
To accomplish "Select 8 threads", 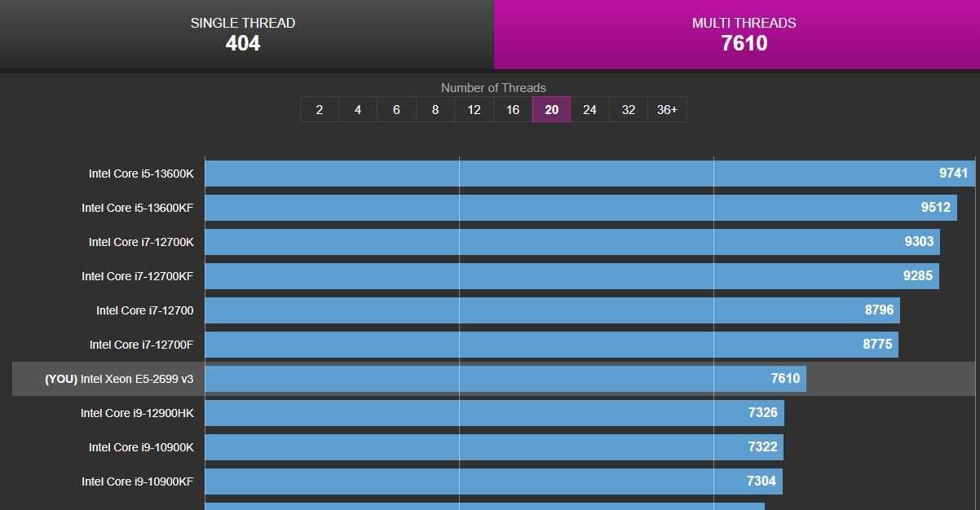I will pyautogui.click(x=435, y=109).
